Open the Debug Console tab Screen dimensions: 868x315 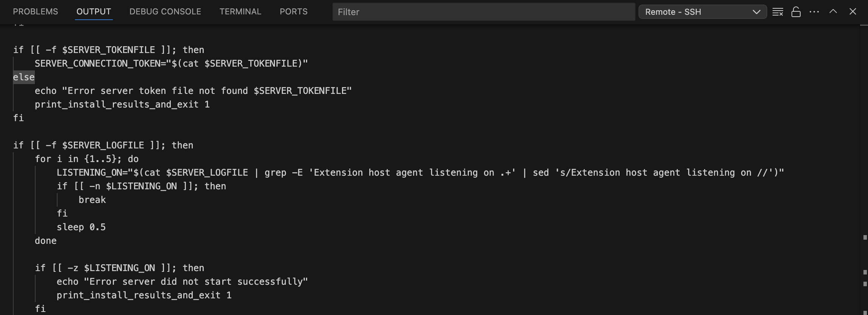pyautogui.click(x=165, y=12)
